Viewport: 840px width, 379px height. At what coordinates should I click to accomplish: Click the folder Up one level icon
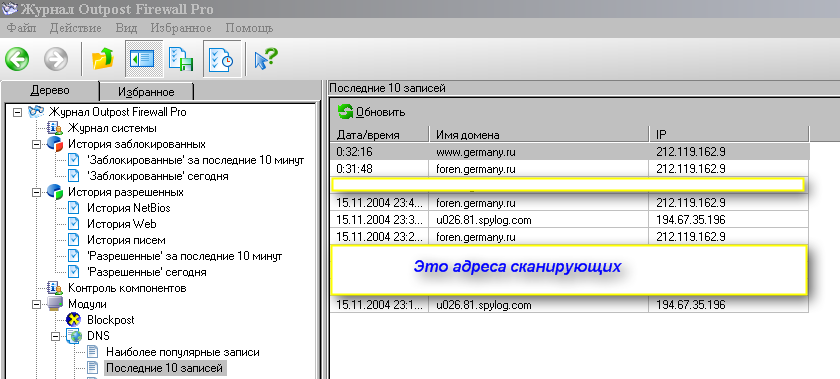point(103,58)
